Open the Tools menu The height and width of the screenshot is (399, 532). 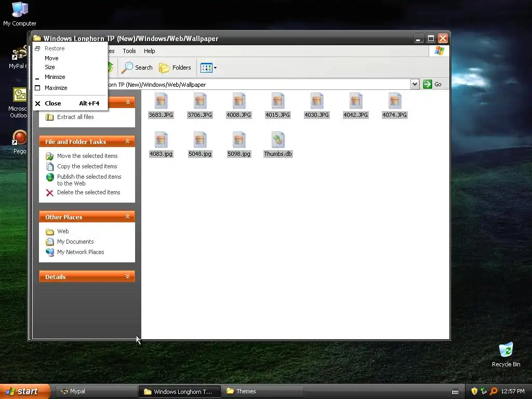click(129, 51)
